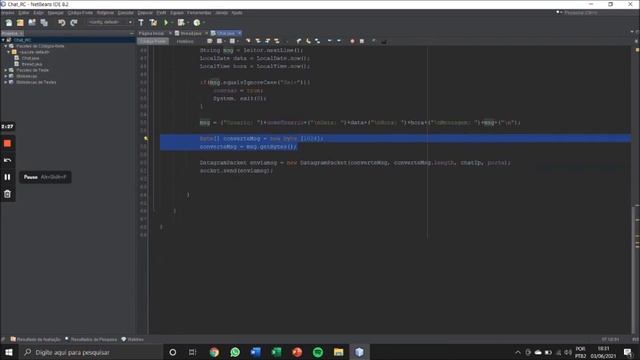Open the Executar menu
This screenshot has width=640, height=360.
(x=125, y=13)
